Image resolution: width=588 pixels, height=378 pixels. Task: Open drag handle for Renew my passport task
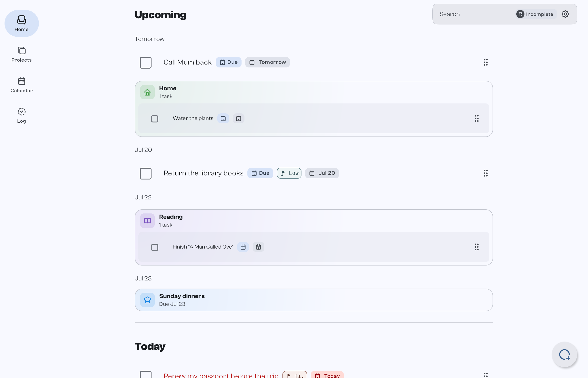click(486, 375)
